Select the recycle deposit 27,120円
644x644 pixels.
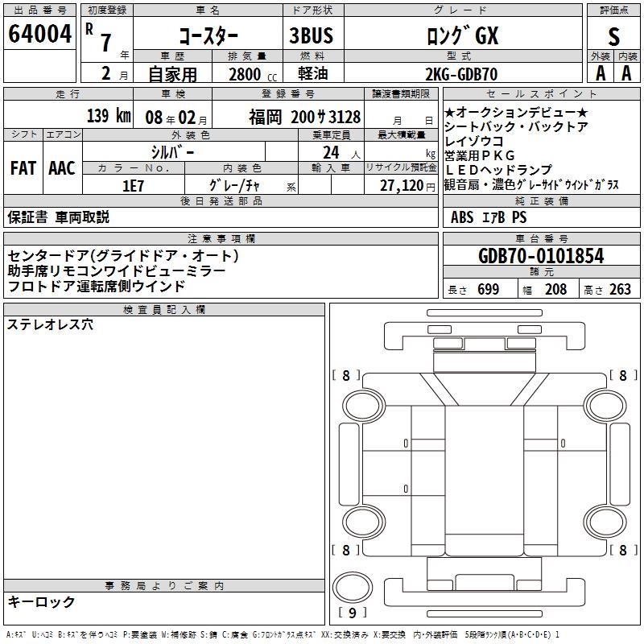(407, 186)
